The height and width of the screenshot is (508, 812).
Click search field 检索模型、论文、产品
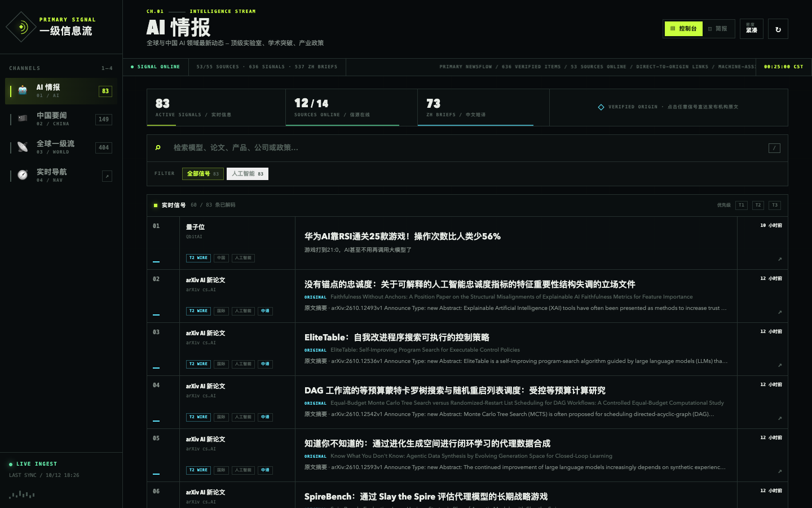[467, 148]
